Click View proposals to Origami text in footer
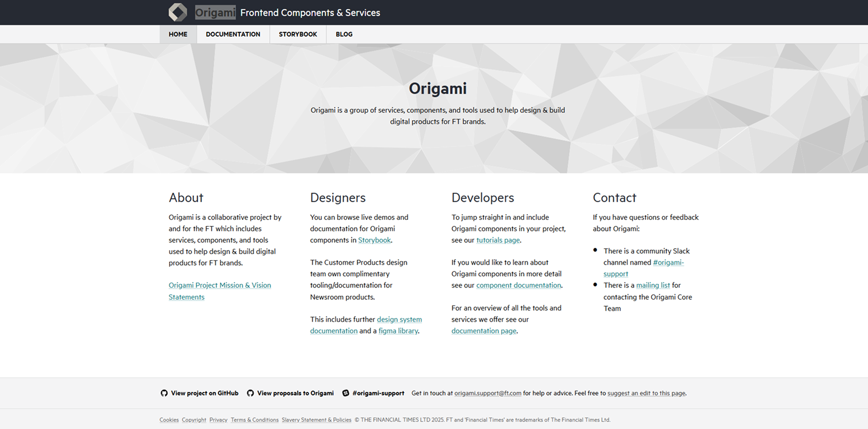 (x=295, y=393)
